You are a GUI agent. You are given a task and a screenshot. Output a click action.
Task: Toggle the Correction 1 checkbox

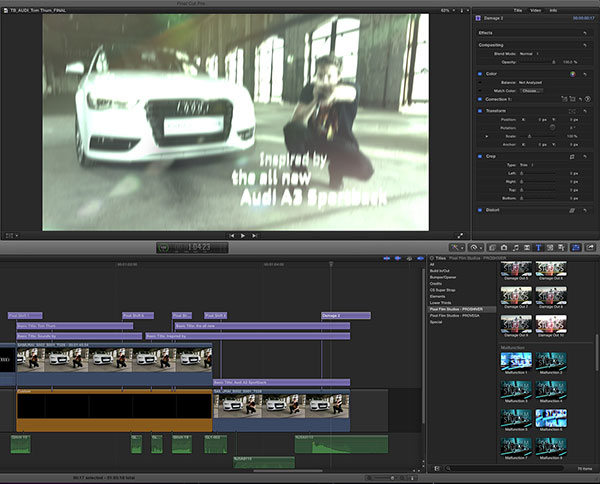click(480, 99)
